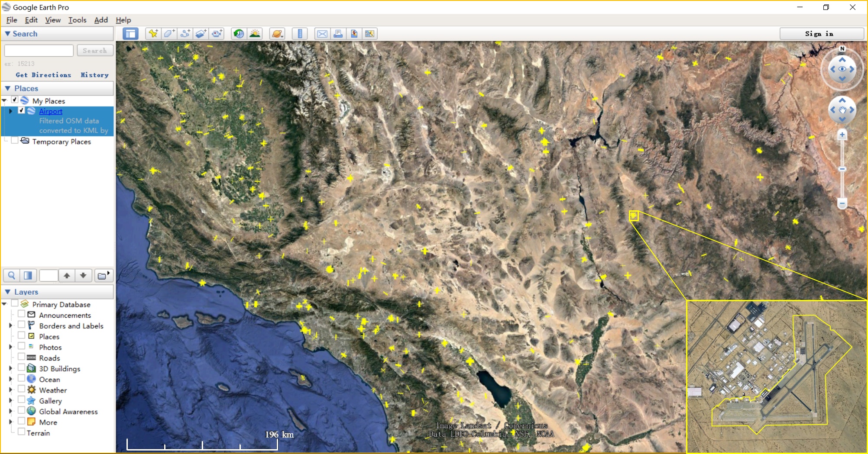The height and width of the screenshot is (454, 868).
Task: Zoom in plus button on slider
Action: coord(842,135)
